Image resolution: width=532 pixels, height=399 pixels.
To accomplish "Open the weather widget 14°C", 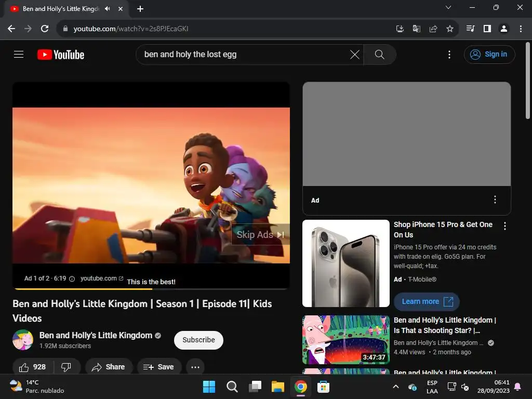I will (37, 387).
